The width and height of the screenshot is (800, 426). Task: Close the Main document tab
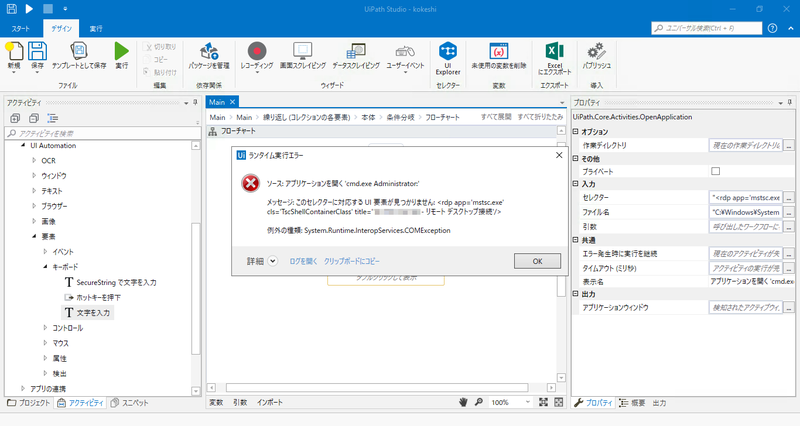233,102
